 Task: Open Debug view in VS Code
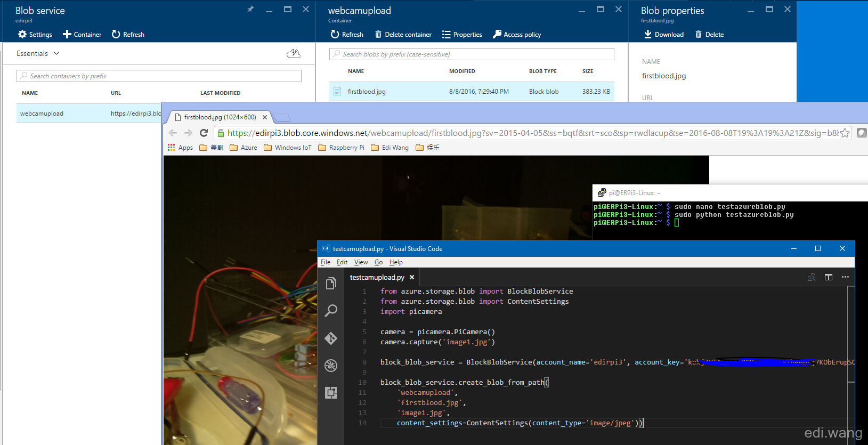click(x=331, y=366)
